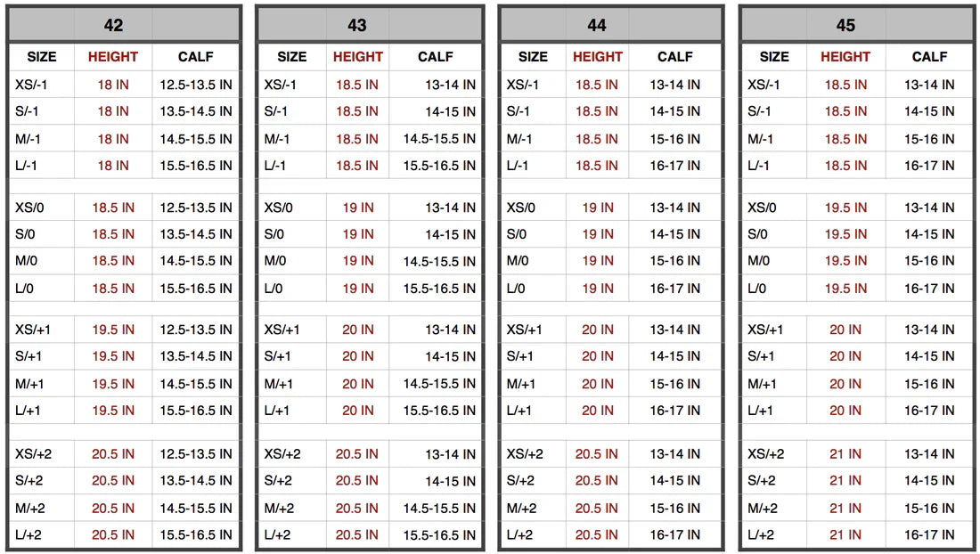
Task: Click HEIGHT column header in the 42 table
Action: [113, 57]
